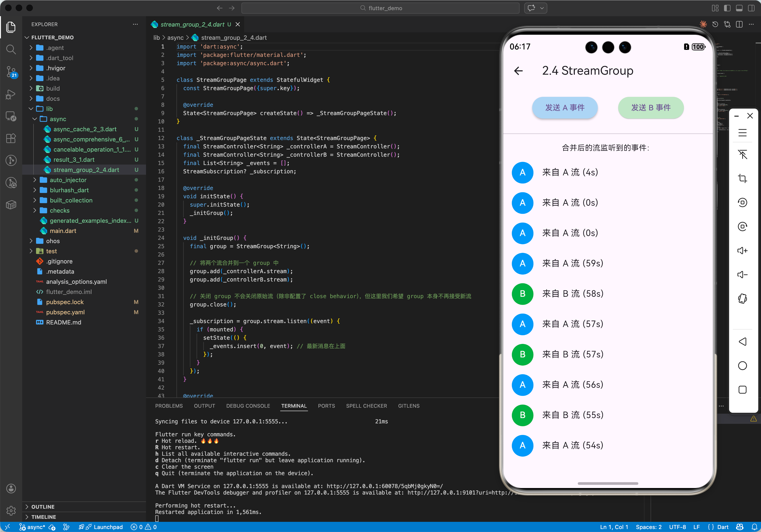Expand the ohos folder
The image size is (761, 532).
pyautogui.click(x=53, y=241)
